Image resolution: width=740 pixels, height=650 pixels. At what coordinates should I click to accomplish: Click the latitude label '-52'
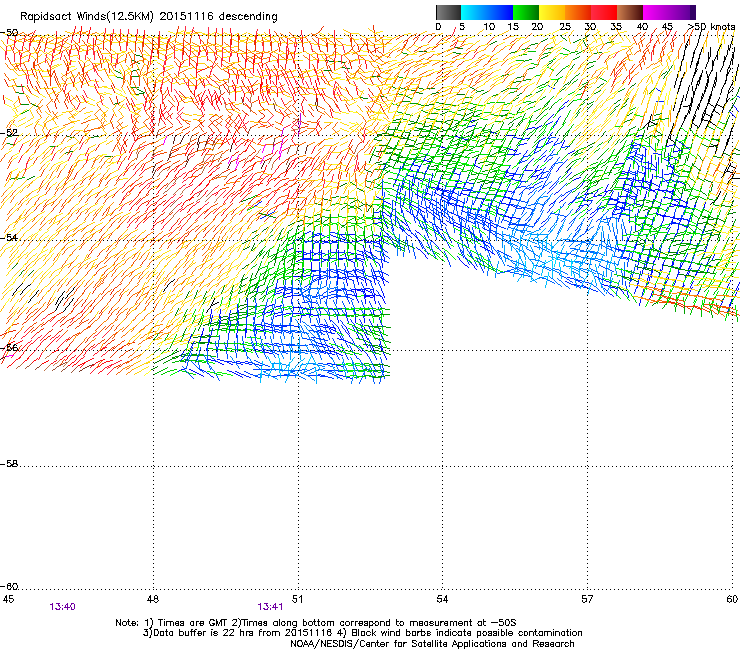(9, 133)
